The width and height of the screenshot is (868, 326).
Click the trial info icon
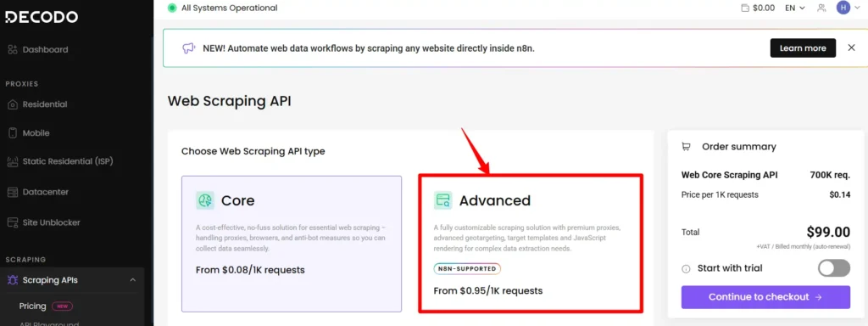pyautogui.click(x=686, y=269)
